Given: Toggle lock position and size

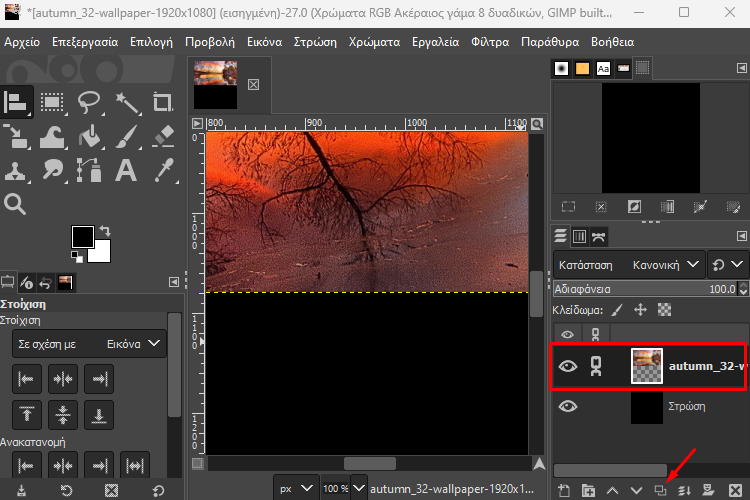Looking at the screenshot, I should point(640,310).
